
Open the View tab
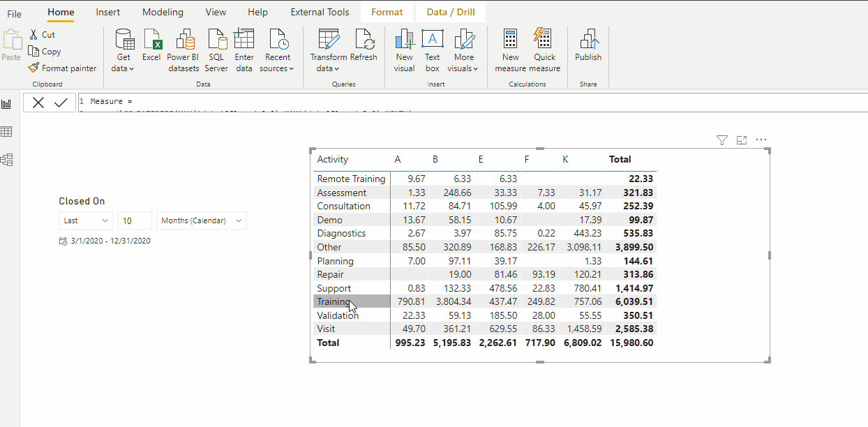pos(216,12)
